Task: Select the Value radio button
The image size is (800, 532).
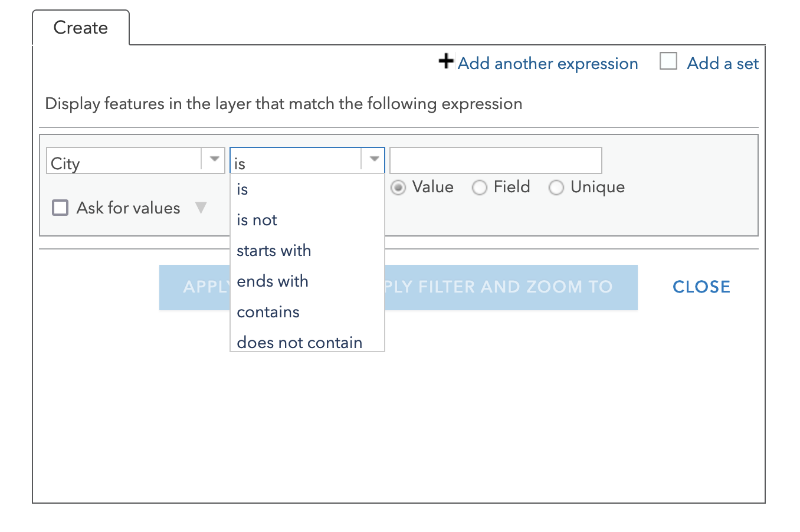Action: coord(398,188)
